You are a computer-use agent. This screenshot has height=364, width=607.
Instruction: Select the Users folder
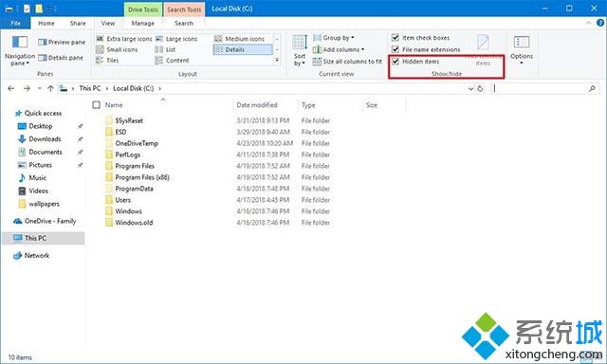pyautogui.click(x=122, y=200)
